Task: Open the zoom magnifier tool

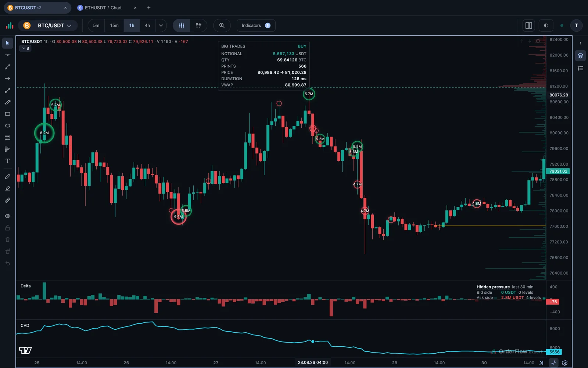Action: click(222, 25)
